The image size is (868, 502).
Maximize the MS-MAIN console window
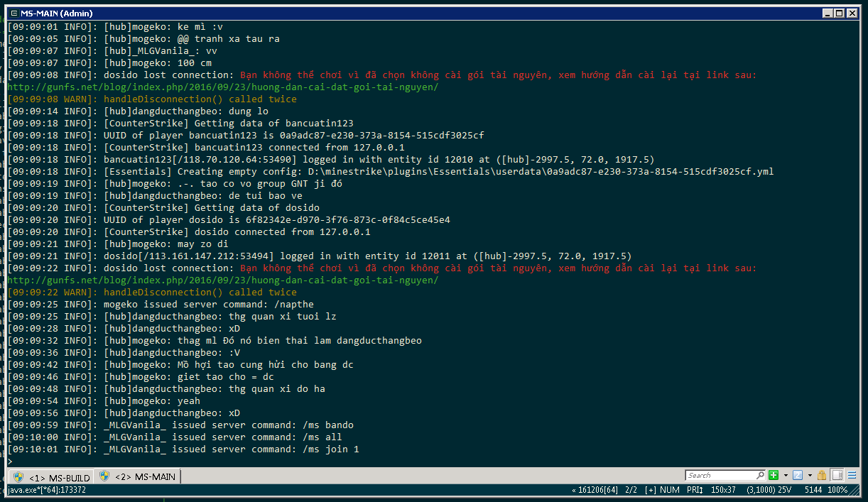click(x=840, y=13)
